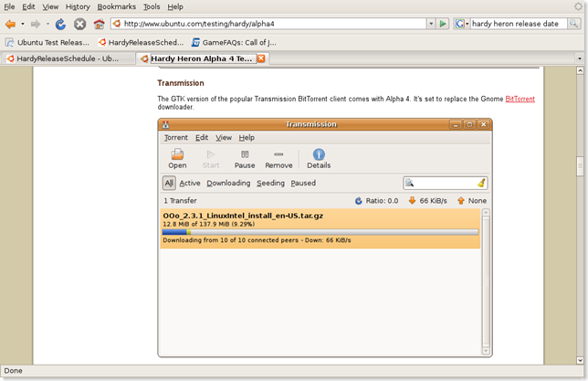588x381 pixels.
Task: Open Transmission's View menu
Action: [x=224, y=138]
